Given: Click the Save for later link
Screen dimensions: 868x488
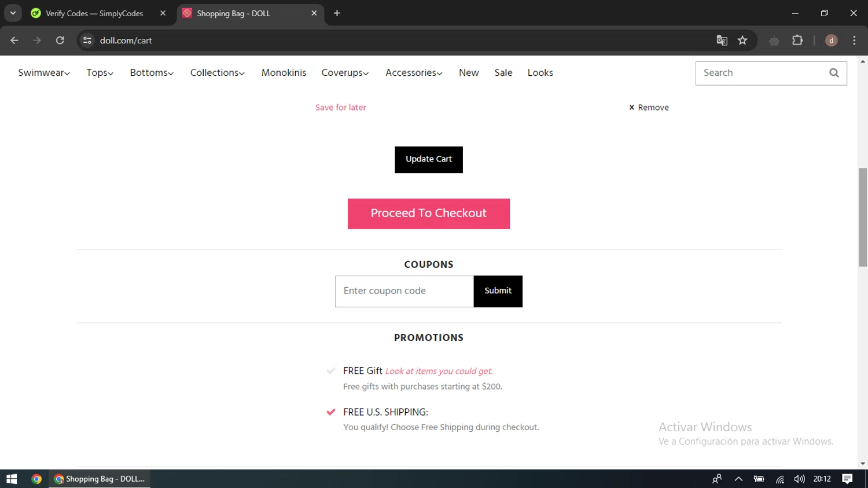Looking at the screenshot, I should (340, 107).
